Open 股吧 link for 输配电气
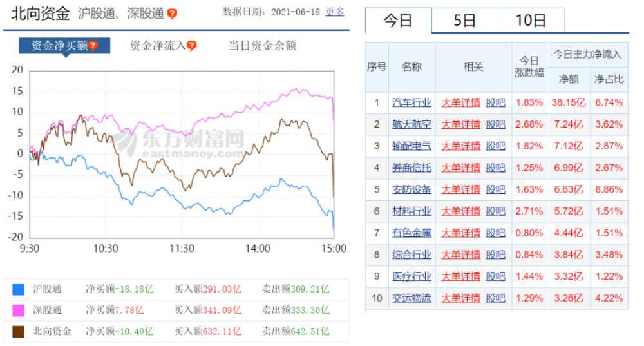This screenshot has height=346, width=644. pos(495,146)
